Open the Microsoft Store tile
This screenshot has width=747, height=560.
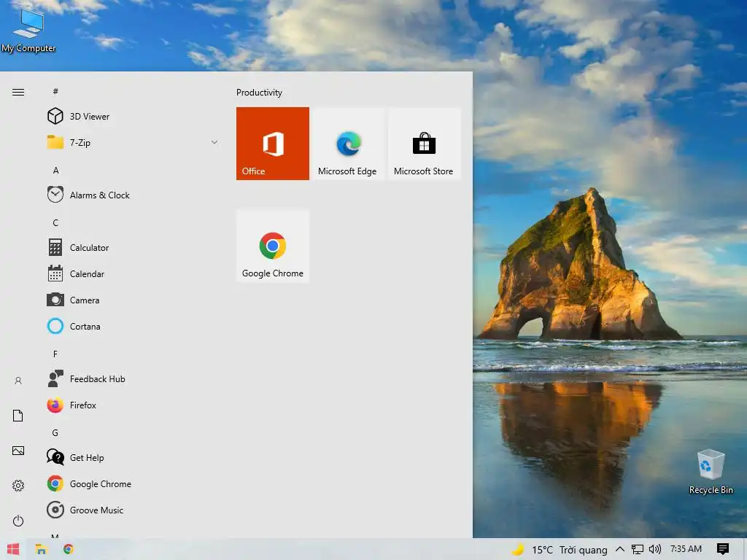(x=424, y=144)
